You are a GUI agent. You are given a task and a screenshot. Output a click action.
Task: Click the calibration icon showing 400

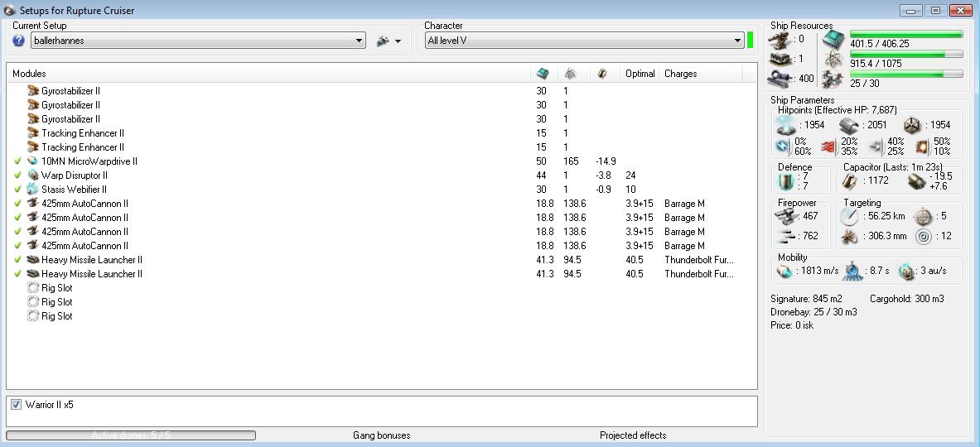pyautogui.click(x=781, y=78)
